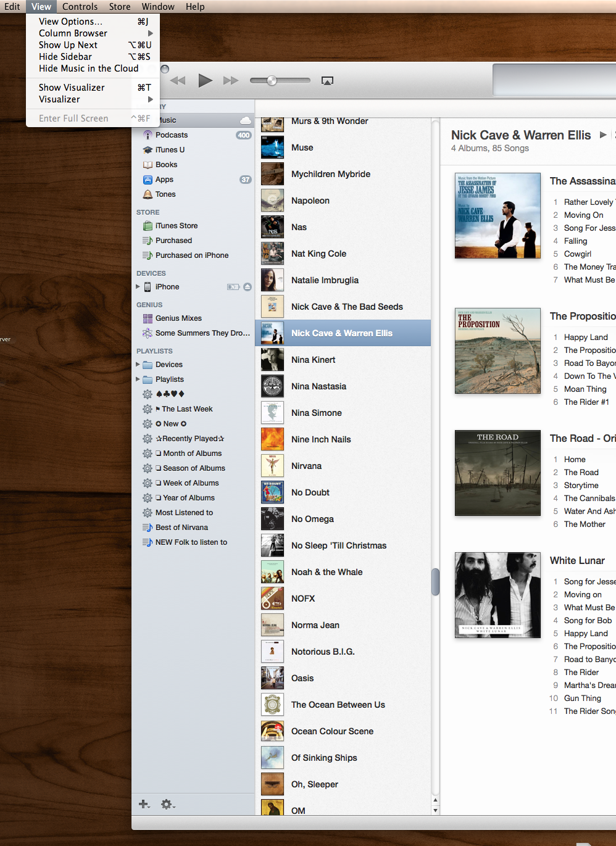Adjust the volume slider knob
Screen dimensions: 616x846
(x=272, y=80)
